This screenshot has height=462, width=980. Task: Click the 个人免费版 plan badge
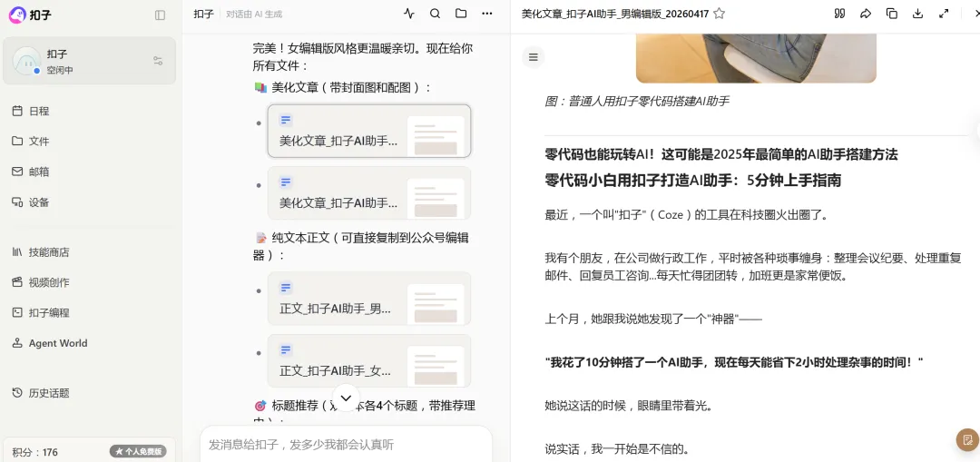coord(138,451)
